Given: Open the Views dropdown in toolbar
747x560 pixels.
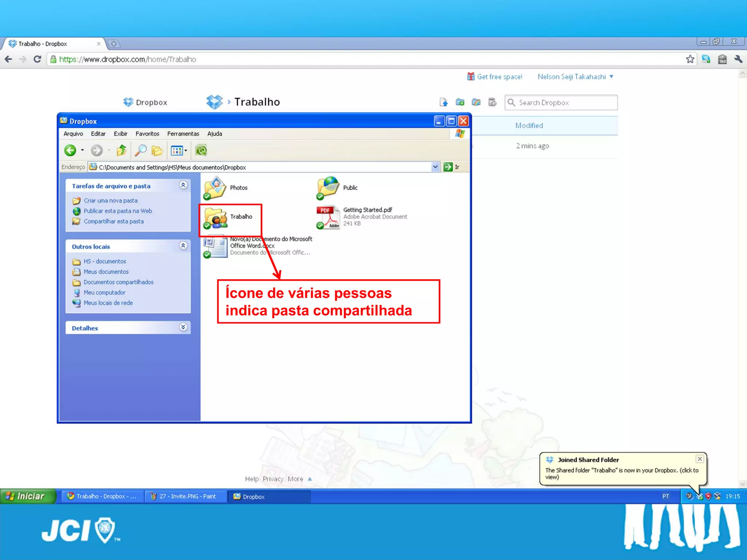Looking at the screenshot, I should pos(179,150).
